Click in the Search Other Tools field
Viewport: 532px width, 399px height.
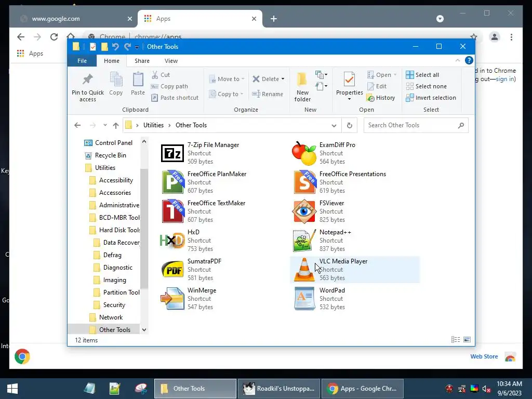(x=416, y=125)
